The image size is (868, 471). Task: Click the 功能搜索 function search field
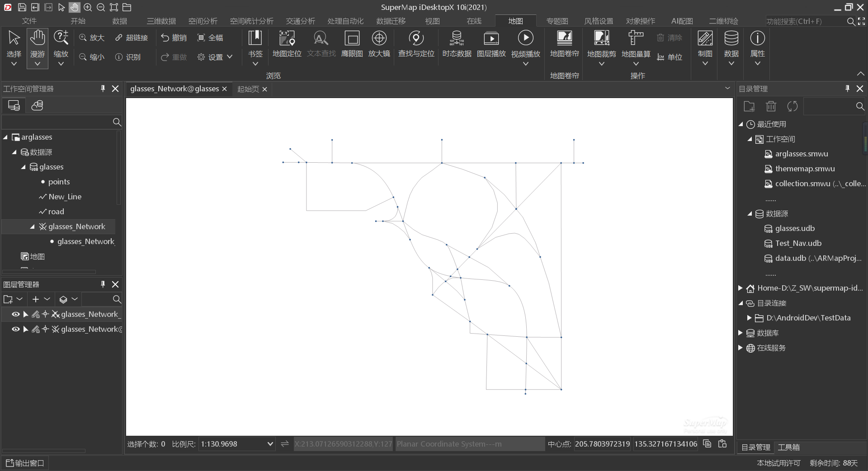click(805, 21)
